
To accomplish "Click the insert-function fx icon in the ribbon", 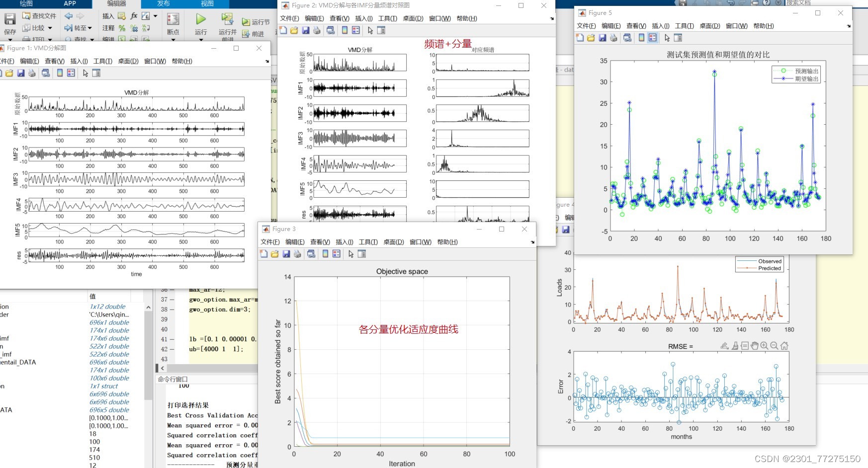I will coord(135,16).
